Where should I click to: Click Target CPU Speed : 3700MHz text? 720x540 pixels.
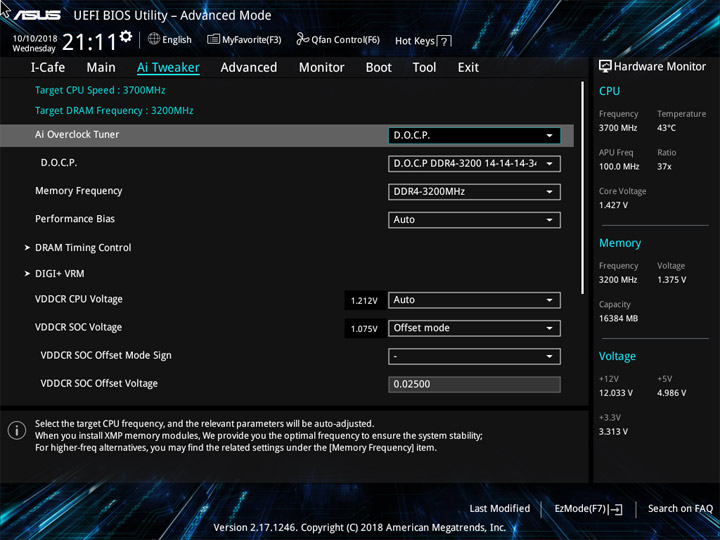100,90
